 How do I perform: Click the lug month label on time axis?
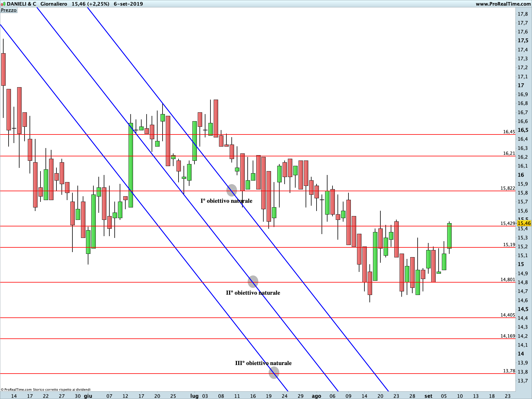[194, 396]
